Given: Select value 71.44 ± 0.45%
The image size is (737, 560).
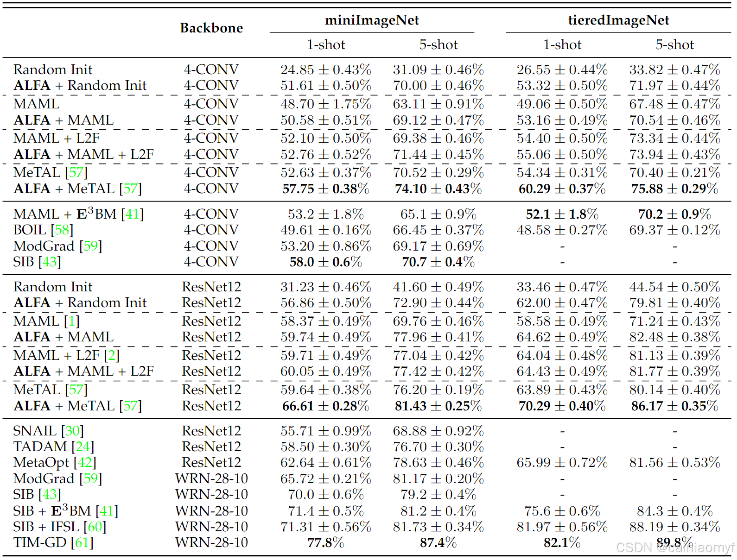Looking at the screenshot, I should pyautogui.click(x=438, y=154).
